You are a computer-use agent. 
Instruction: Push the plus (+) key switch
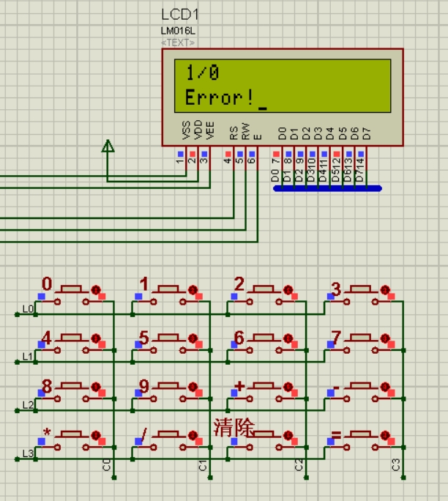click(264, 386)
